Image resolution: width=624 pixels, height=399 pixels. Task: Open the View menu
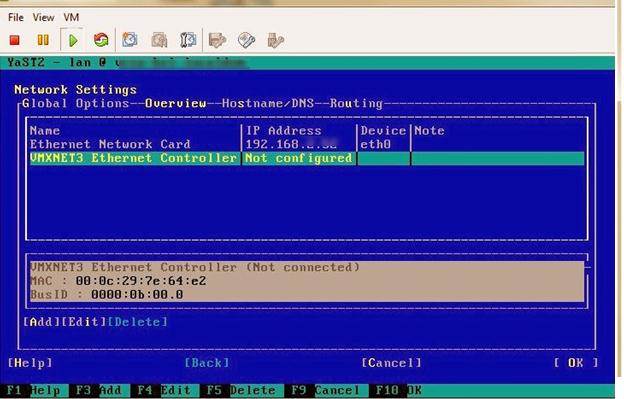(43, 18)
